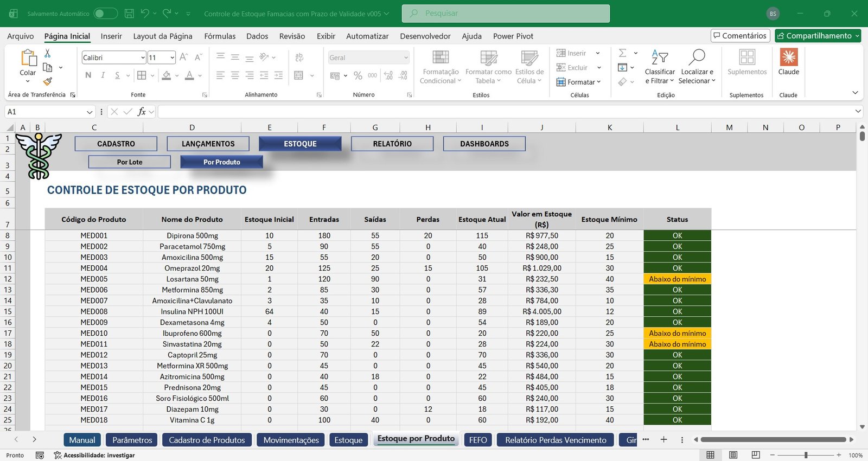Click the LANÇAMENTOS navigation button

tap(208, 144)
